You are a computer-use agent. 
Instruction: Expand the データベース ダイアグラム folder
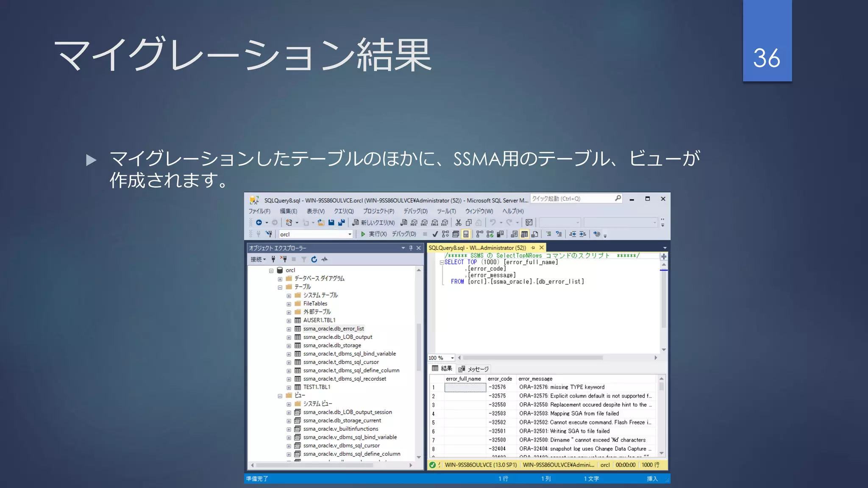pos(280,279)
